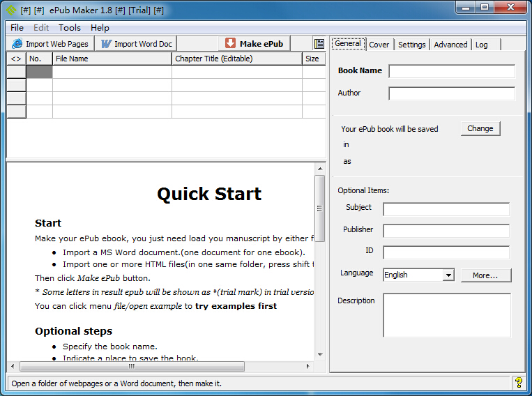Click into the Publisher field

pyautogui.click(x=446, y=231)
